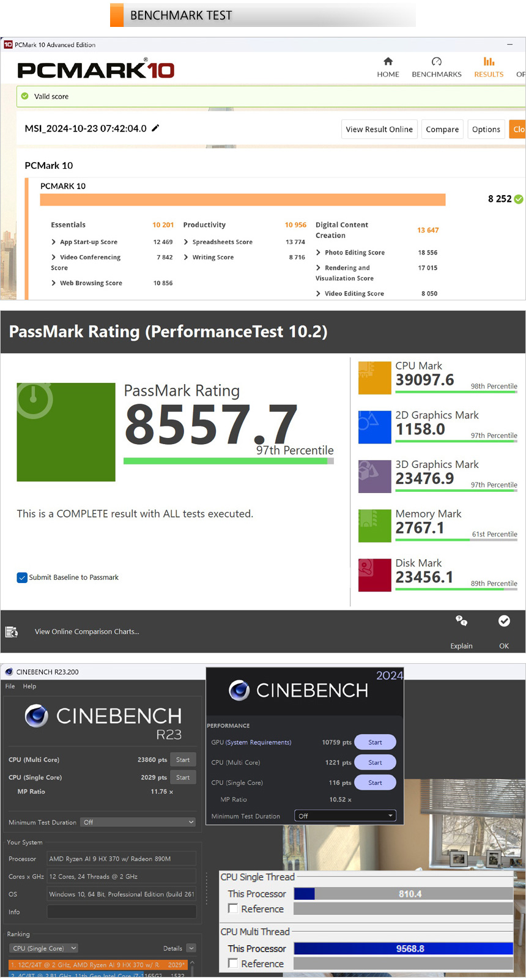Open Cinebench R23 File menu
The height and width of the screenshot is (980, 526).
point(10,686)
